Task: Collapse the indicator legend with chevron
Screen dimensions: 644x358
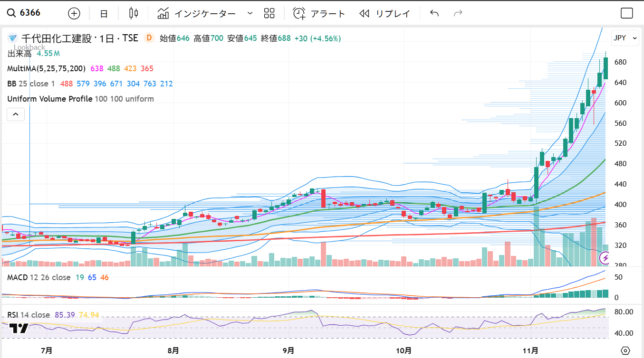Action: [x=16, y=114]
